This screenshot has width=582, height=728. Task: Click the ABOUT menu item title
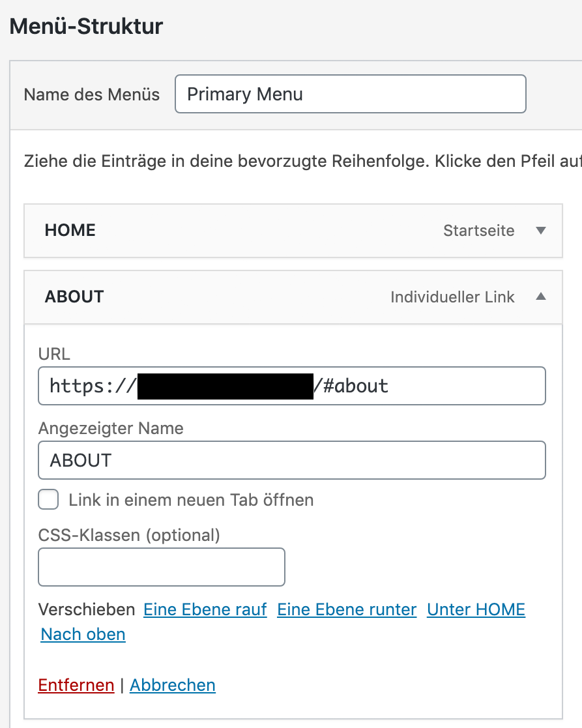[74, 297]
